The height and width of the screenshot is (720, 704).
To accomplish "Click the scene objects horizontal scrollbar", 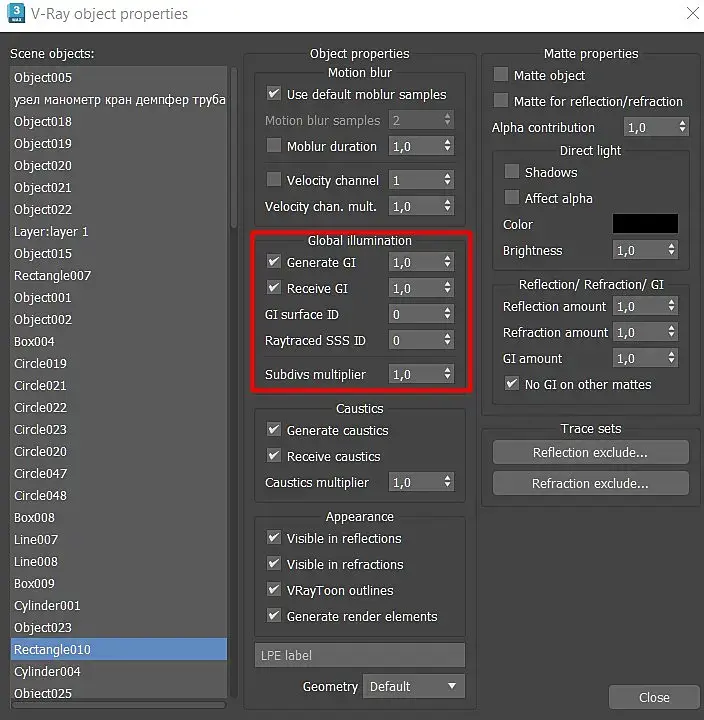I will [x=118, y=705].
